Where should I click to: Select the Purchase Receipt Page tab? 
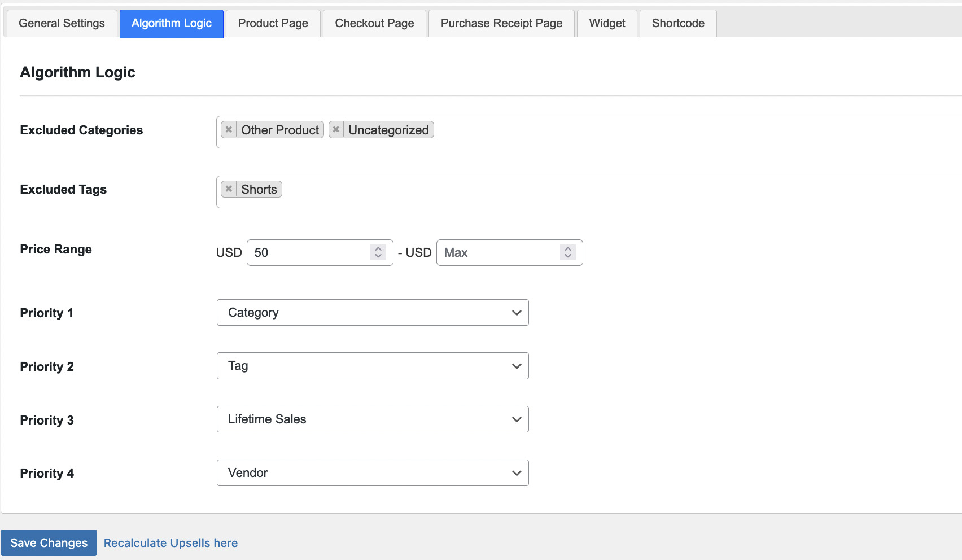point(501,23)
